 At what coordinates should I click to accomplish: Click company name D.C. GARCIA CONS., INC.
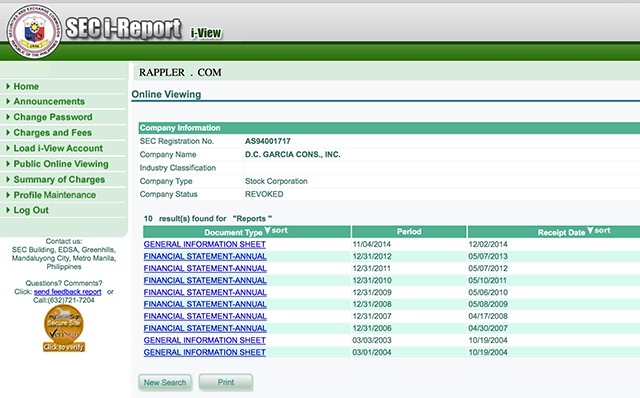[293, 154]
